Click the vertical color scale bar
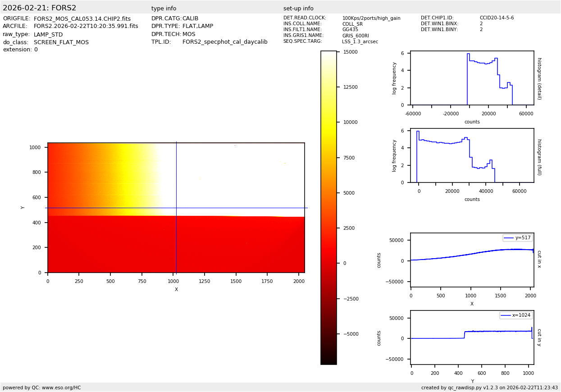 [x=328, y=207]
